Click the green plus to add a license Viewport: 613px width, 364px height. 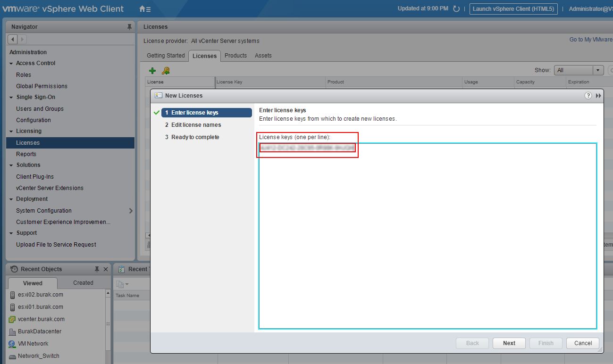[x=152, y=71]
